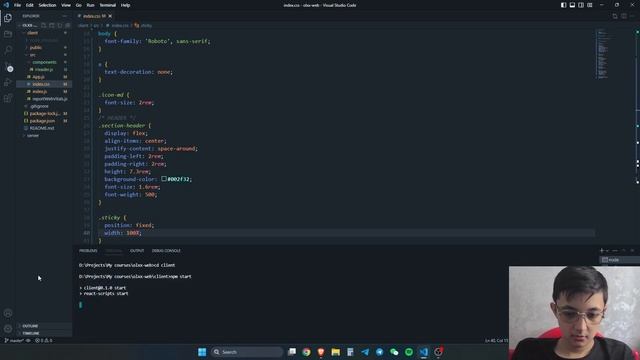This screenshot has height=360, width=640.
Task: Open the Selection menu
Action: (47, 5)
